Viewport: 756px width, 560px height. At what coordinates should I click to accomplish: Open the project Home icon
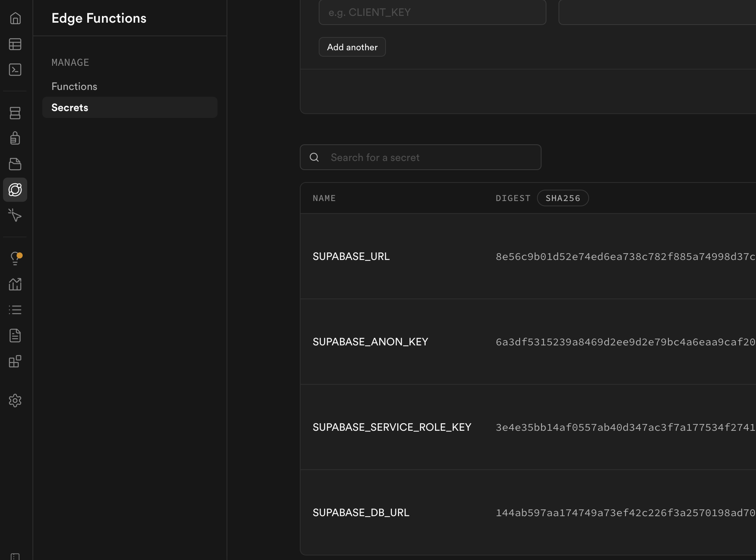click(x=15, y=18)
